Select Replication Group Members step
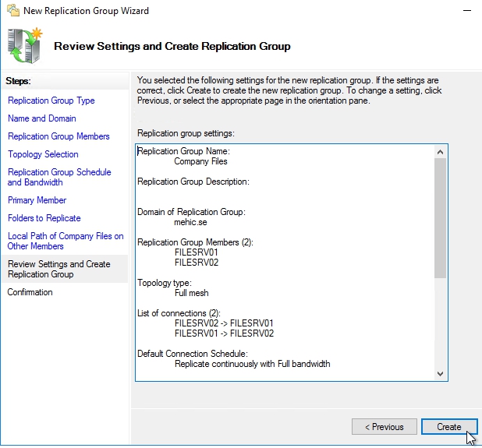482x448 pixels. (x=58, y=136)
